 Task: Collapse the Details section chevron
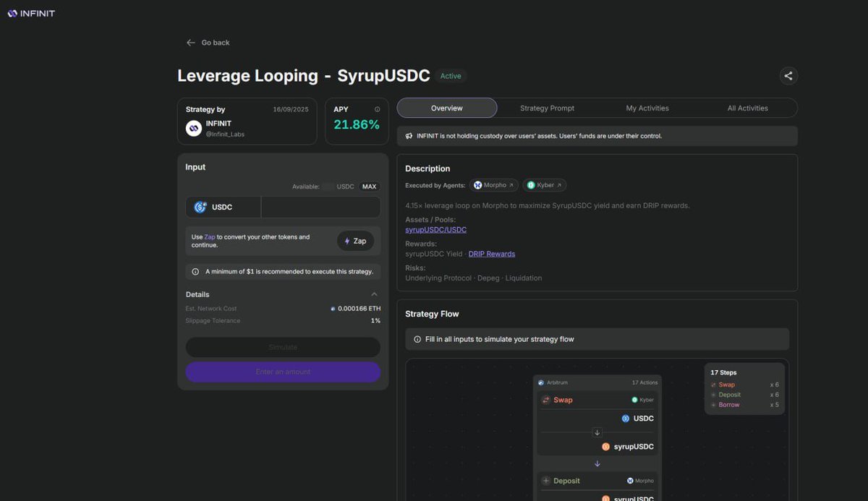[x=374, y=294]
